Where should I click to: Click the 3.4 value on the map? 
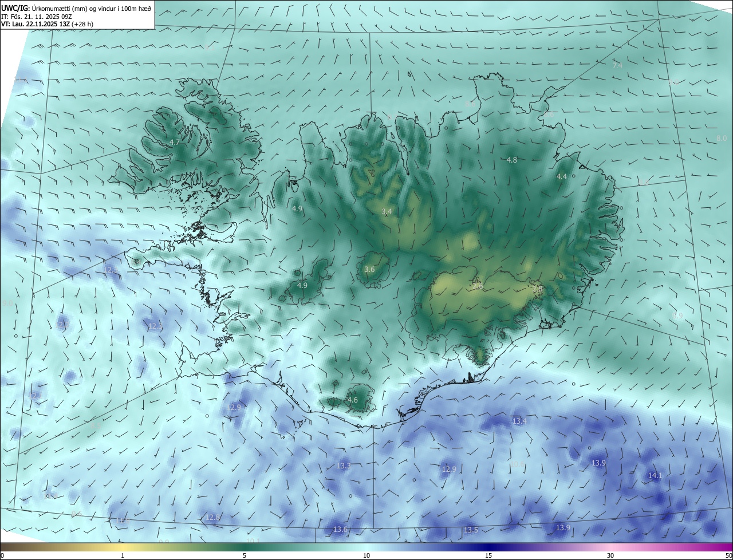pos(387,212)
